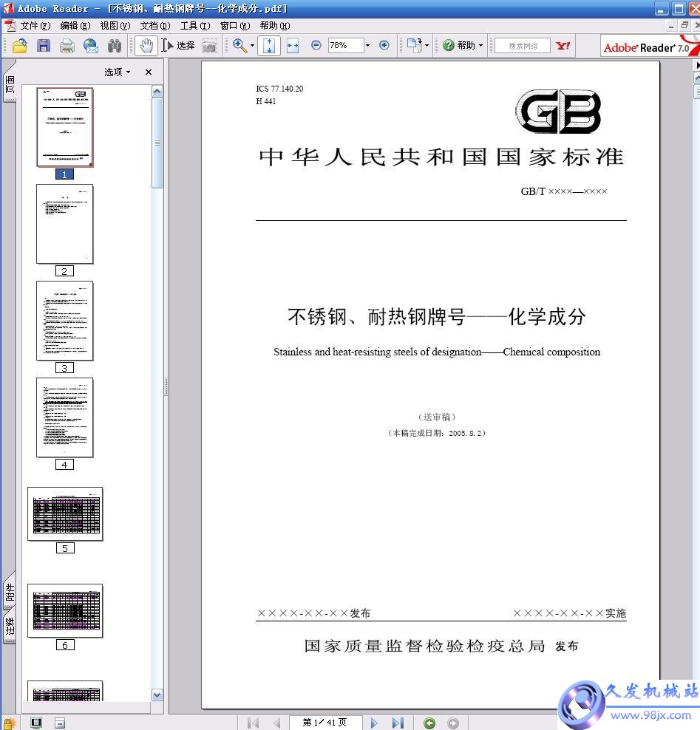Open 帮助 from the toolbar help icon
The width and height of the screenshot is (700, 730).
pyautogui.click(x=459, y=45)
